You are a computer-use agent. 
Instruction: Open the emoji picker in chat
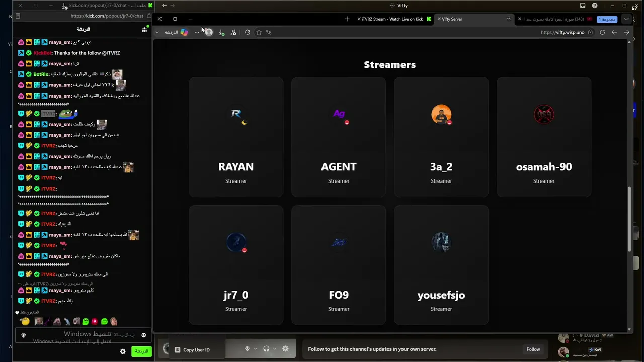tap(143, 335)
